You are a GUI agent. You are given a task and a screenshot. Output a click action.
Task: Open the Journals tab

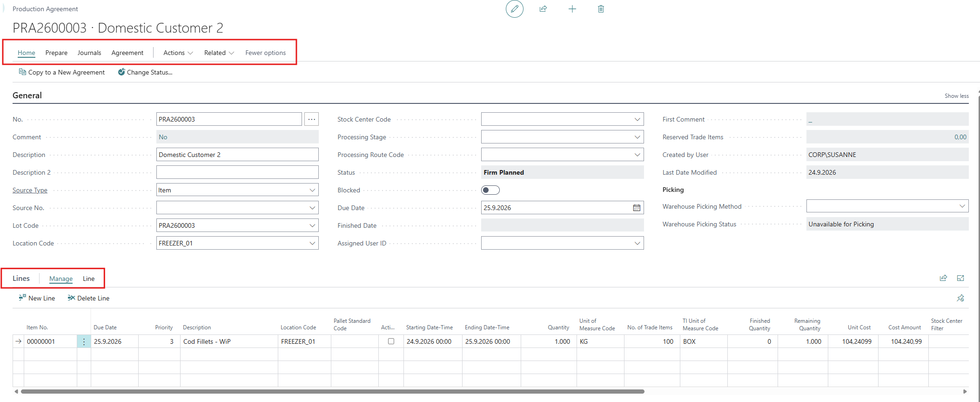click(x=89, y=53)
